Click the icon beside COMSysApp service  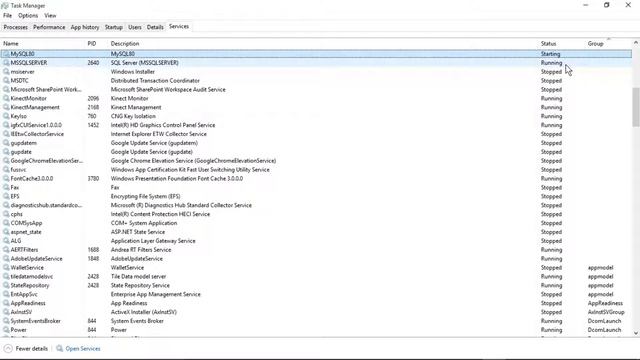6,223
